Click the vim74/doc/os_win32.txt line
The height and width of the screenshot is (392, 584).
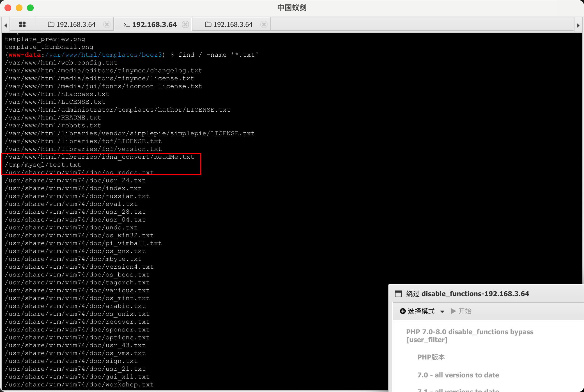(79, 235)
